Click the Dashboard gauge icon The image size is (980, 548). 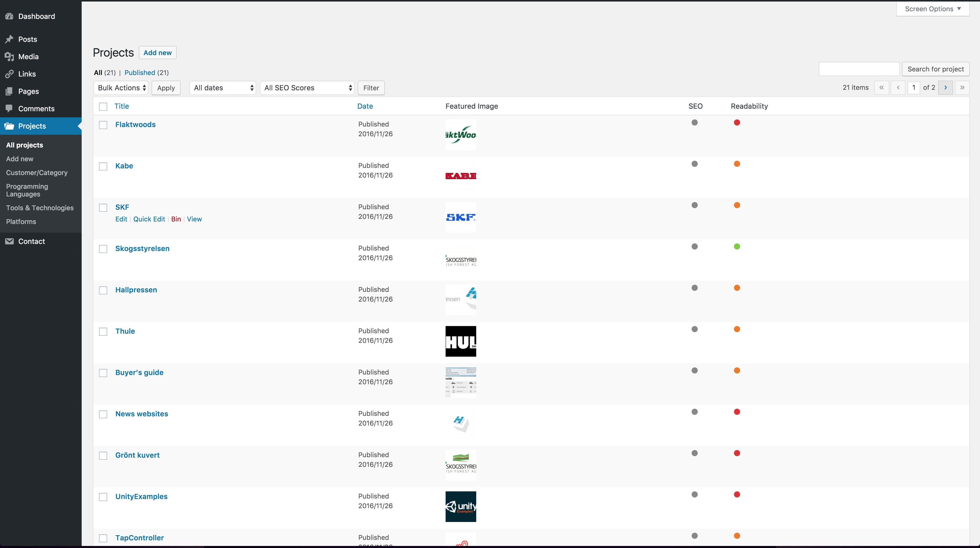[x=9, y=16]
